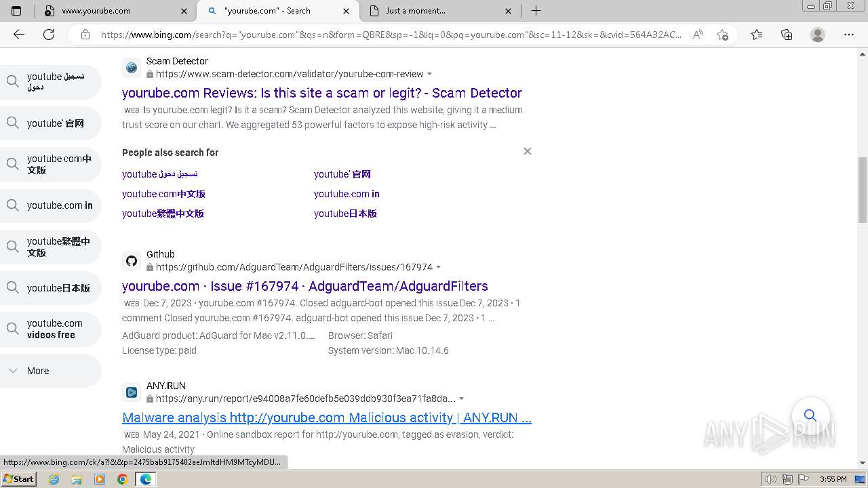The image size is (868, 488).
Task: Open the volume speaker tray icon
Action: (x=771, y=479)
